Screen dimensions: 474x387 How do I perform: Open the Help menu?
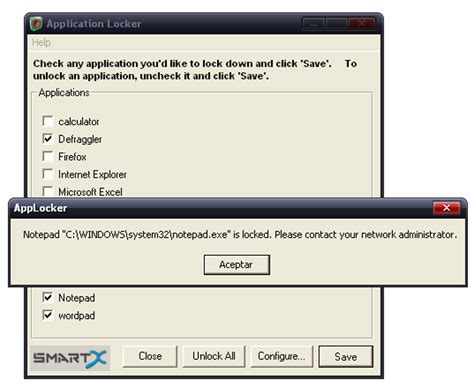pyautogui.click(x=41, y=42)
